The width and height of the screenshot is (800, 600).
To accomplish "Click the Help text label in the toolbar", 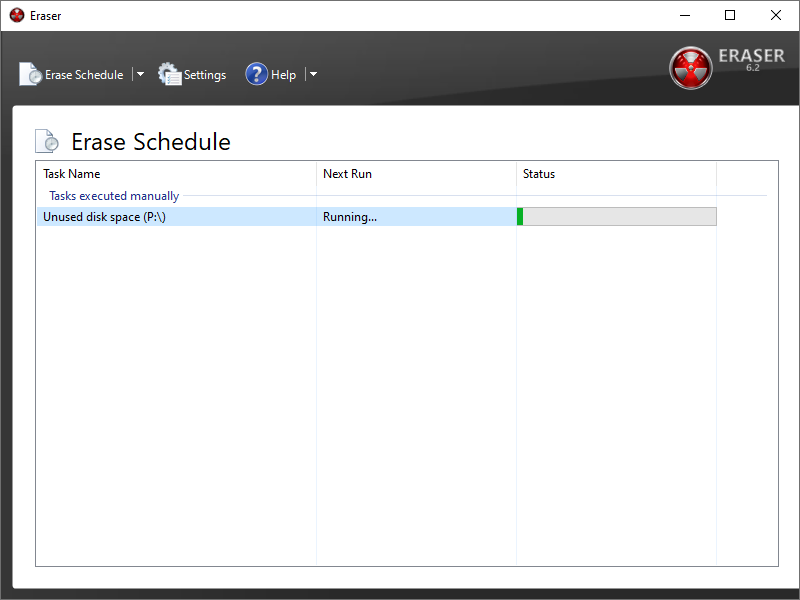I will coord(283,75).
